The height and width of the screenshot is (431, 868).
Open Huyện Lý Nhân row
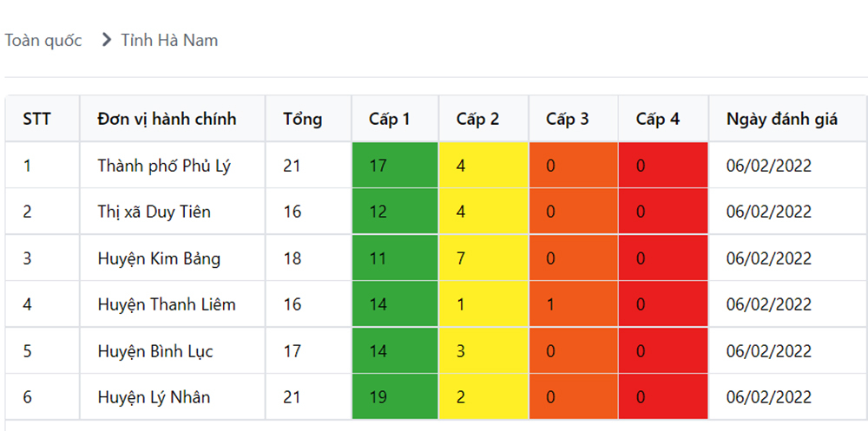point(154,397)
